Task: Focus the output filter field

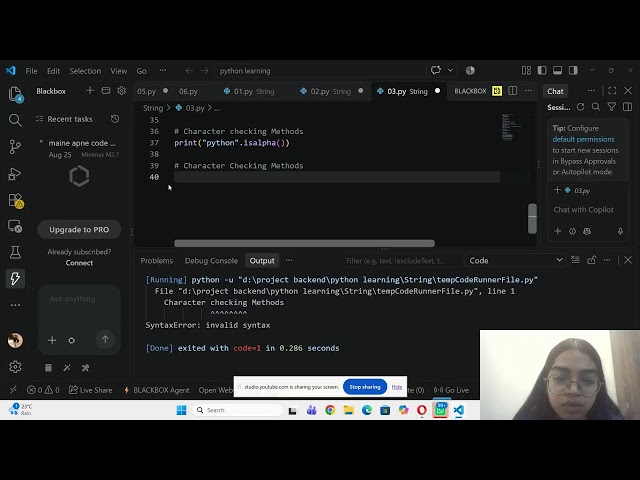Action: click(x=401, y=260)
